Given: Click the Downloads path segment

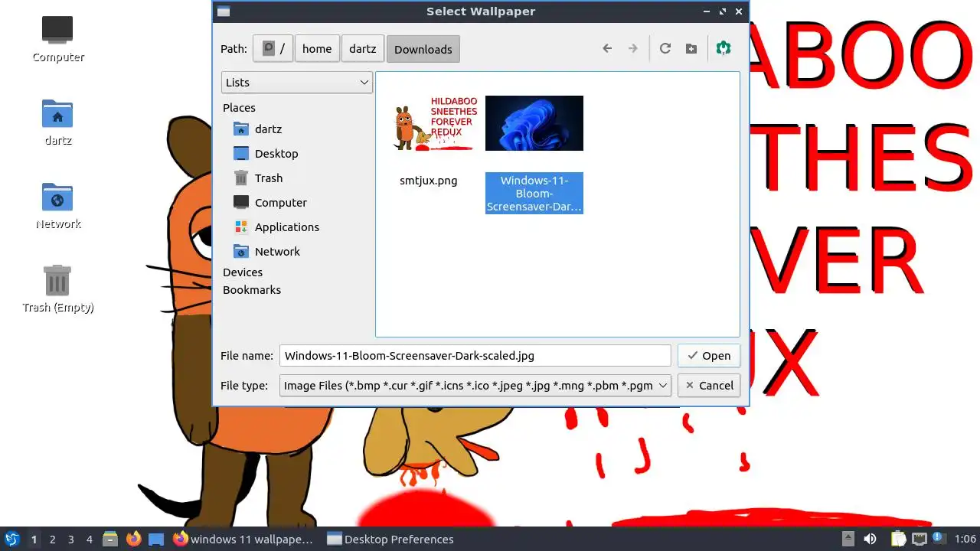Looking at the screenshot, I should tap(423, 49).
